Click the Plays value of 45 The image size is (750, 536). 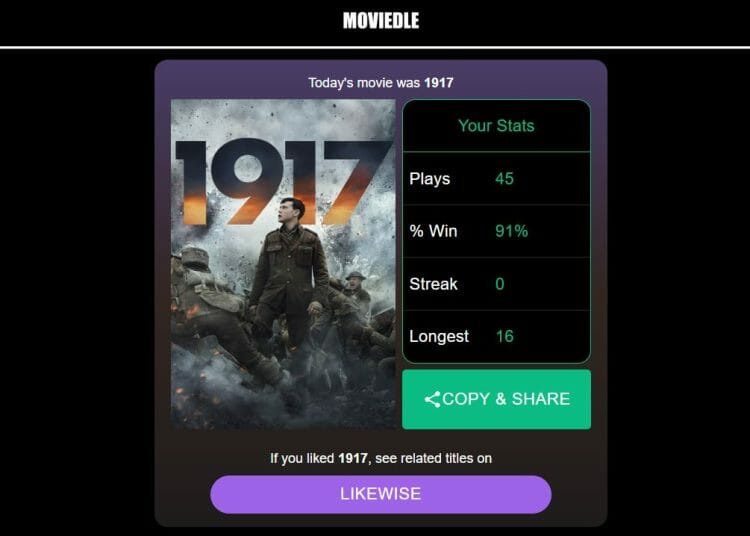click(x=504, y=179)
